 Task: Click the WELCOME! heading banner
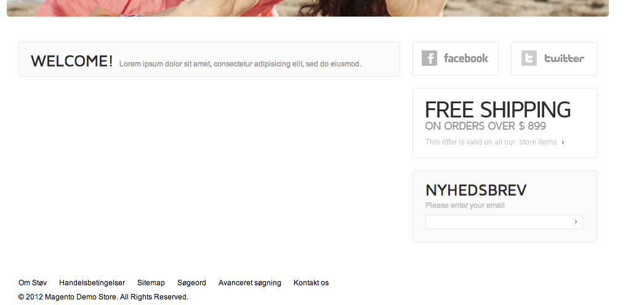tap(71, 61)
